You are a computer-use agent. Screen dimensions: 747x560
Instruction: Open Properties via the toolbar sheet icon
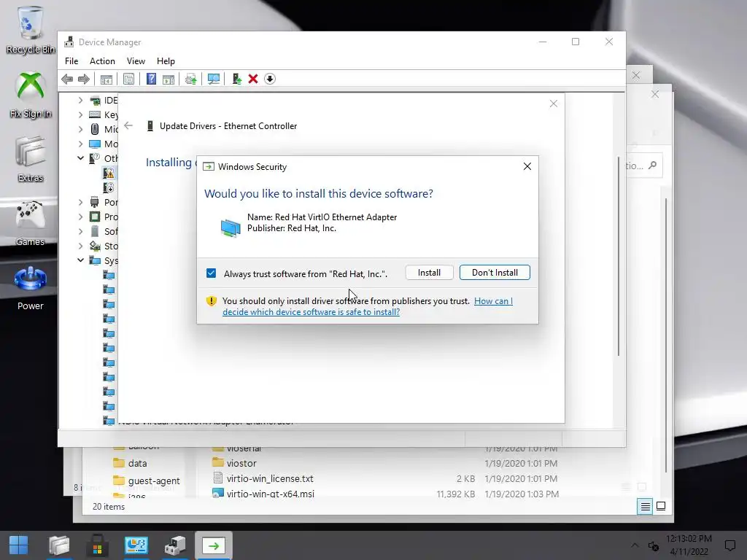[x=128, y=79]
